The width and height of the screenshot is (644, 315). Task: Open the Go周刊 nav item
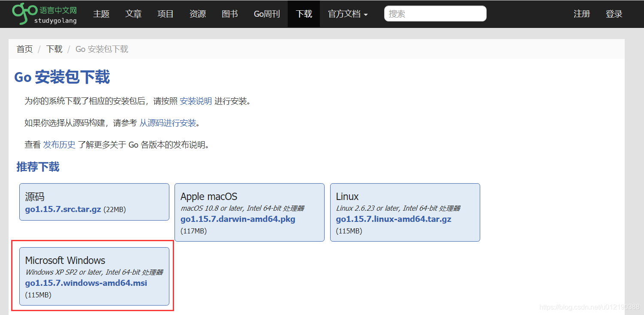[x=267, y=14]
